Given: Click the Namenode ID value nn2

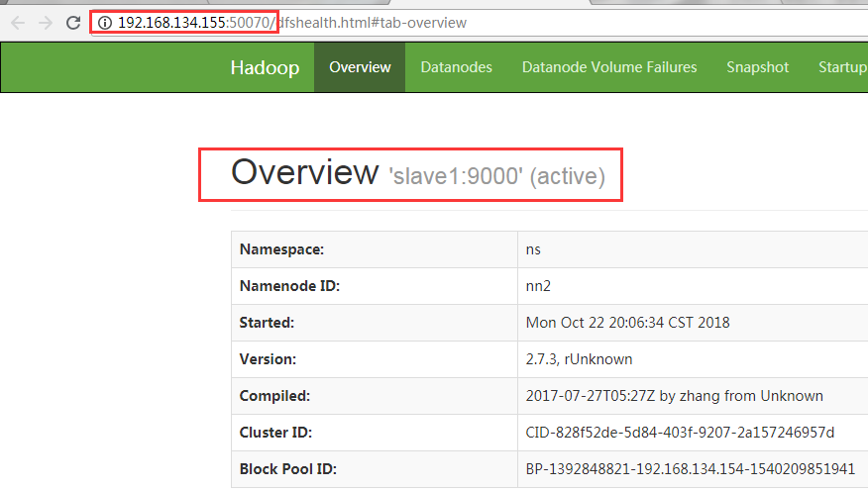Looking at the screenshot, I should click(538, 286).
